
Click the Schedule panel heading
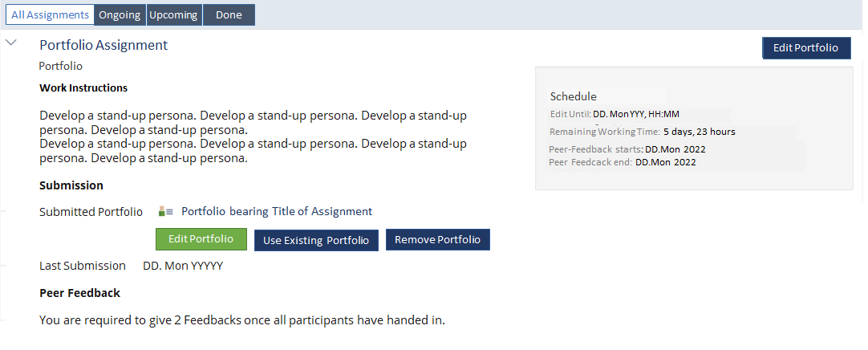[574, 96]
